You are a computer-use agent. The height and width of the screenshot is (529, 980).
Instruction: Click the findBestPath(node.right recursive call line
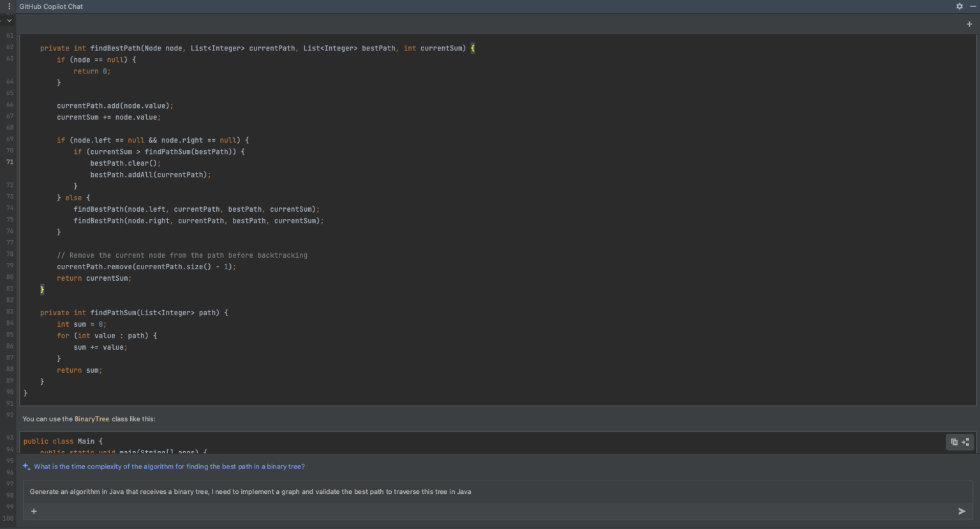(x=198, y=221)
